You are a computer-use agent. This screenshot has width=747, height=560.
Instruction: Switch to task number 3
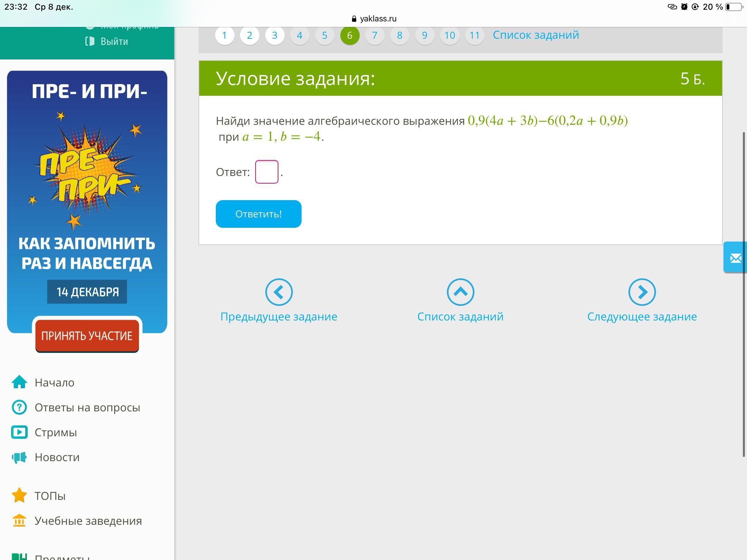(275, 35)
